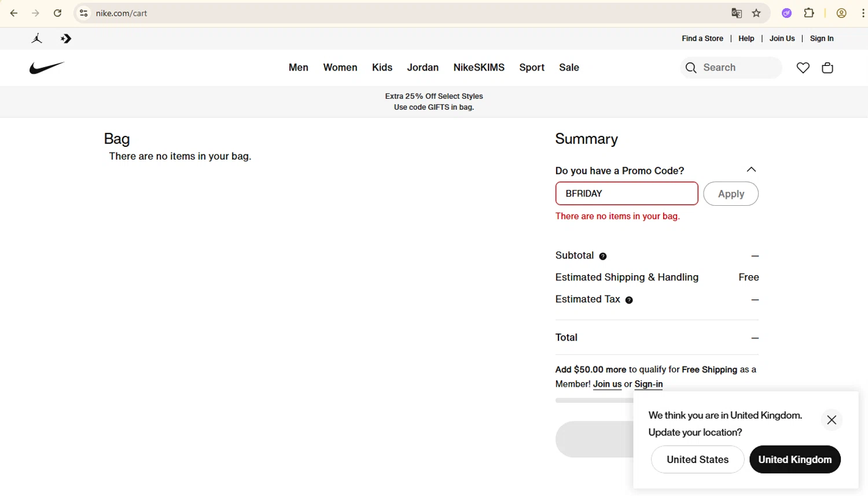This screenshot has width=868, height=496.
Task: Show Estimated Tax help tooltip icon
Action: 629,300
